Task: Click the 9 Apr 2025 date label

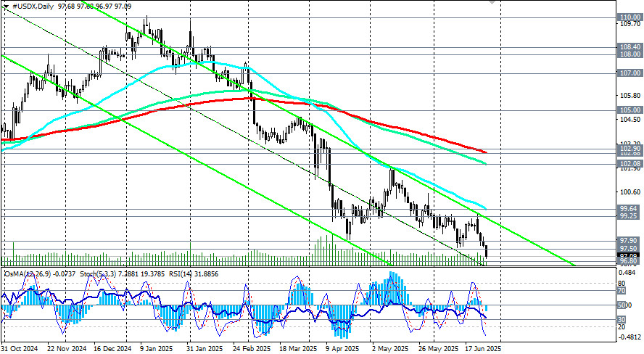Action: (342, 349)
